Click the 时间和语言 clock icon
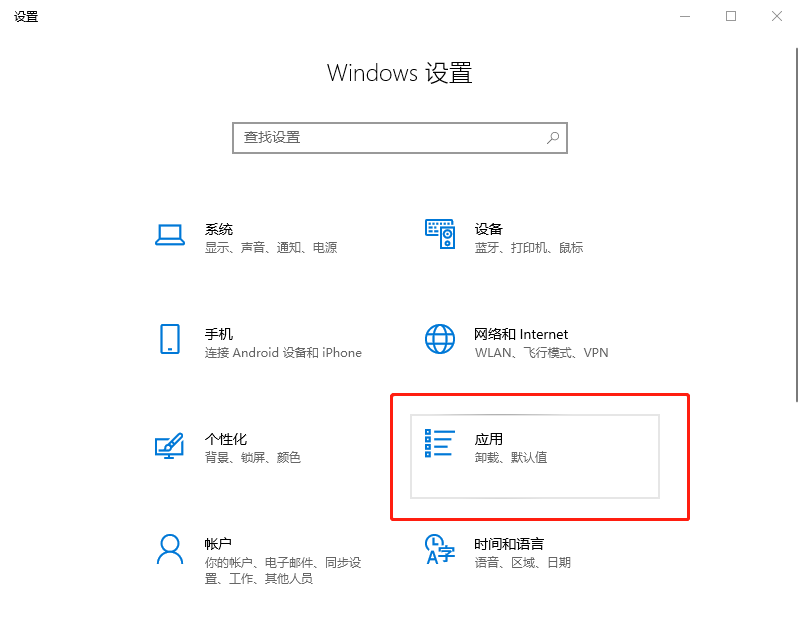The image size is (800, 632). click(x=440, y=549)
